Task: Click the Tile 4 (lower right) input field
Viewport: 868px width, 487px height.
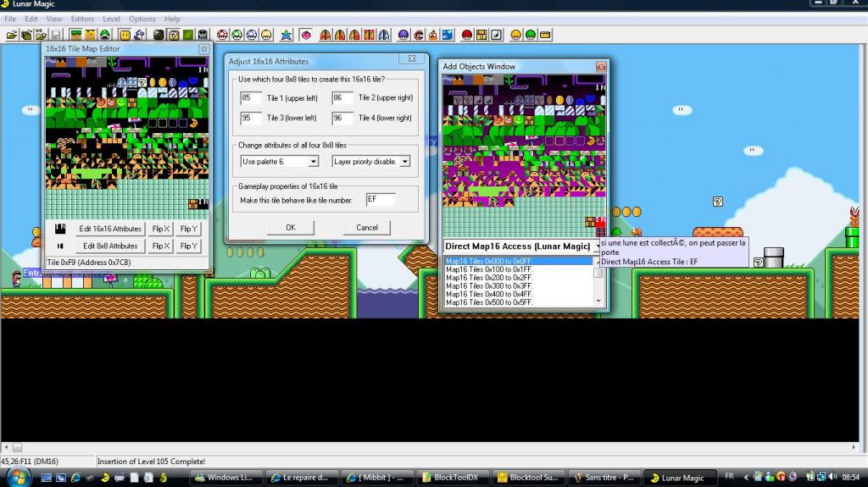Action: coord(342,118)
